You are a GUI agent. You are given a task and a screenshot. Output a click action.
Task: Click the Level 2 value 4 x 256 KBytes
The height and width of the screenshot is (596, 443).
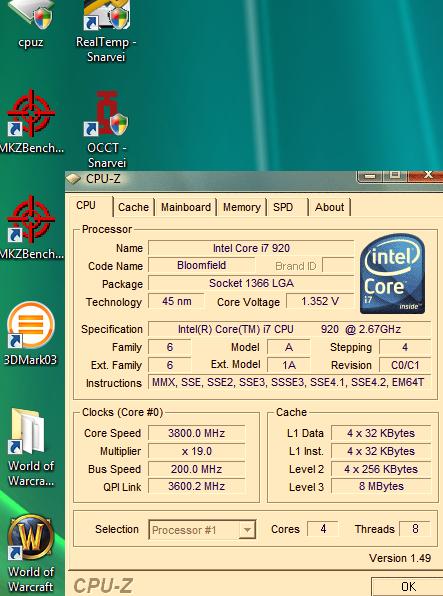pyautogui.click(x=381, y=469)
